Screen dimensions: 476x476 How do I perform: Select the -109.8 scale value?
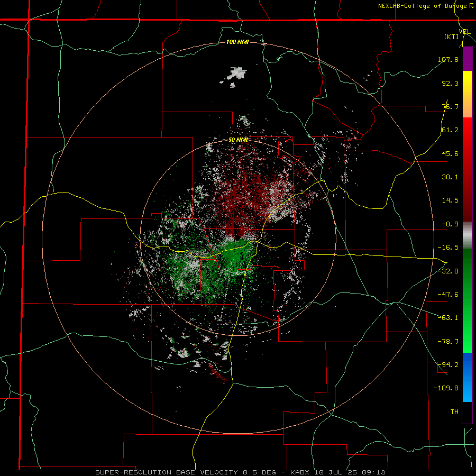tap(446, 388)
